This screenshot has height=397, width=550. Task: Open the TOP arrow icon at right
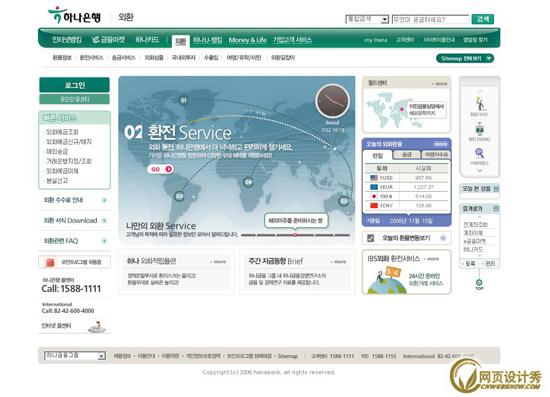pyautogui.click(x=479, y=283)
